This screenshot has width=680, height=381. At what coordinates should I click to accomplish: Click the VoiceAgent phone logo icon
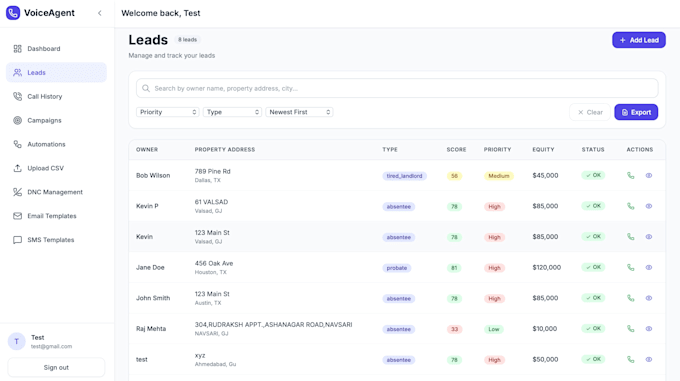coord(13,13)
